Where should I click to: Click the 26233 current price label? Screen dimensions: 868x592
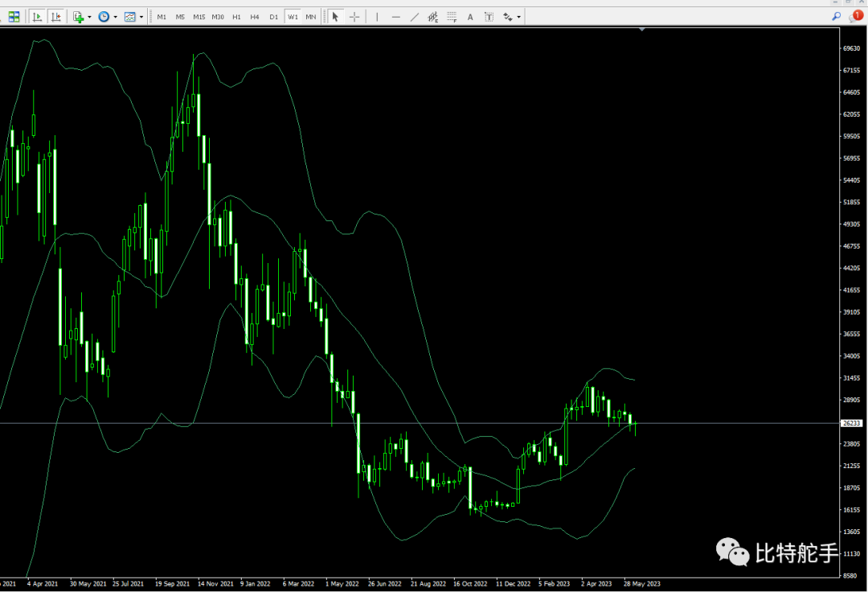851,423
